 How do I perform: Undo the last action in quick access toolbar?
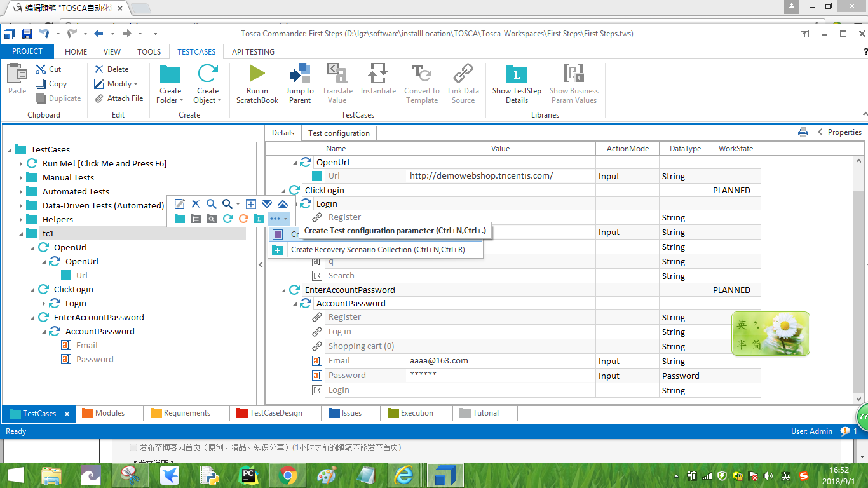coord(44,34)
